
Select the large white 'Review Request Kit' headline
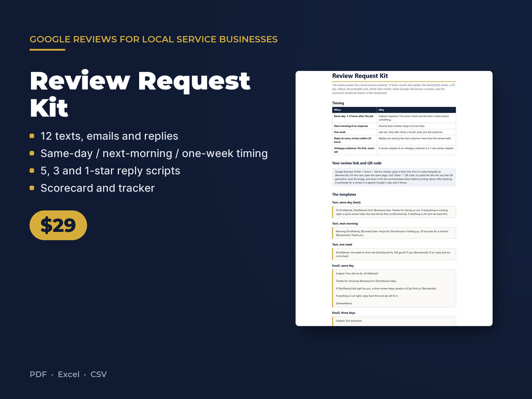pos(140,94)
